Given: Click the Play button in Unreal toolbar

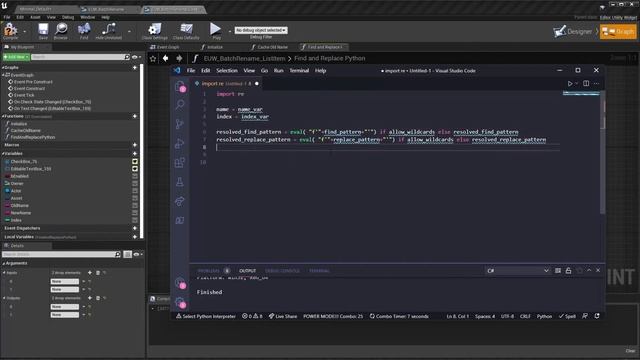Looking at the screenshot, I should pos(216,31).
